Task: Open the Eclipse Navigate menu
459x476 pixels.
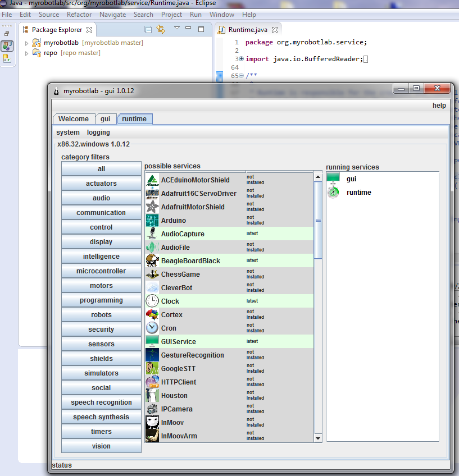Action: 112,15
